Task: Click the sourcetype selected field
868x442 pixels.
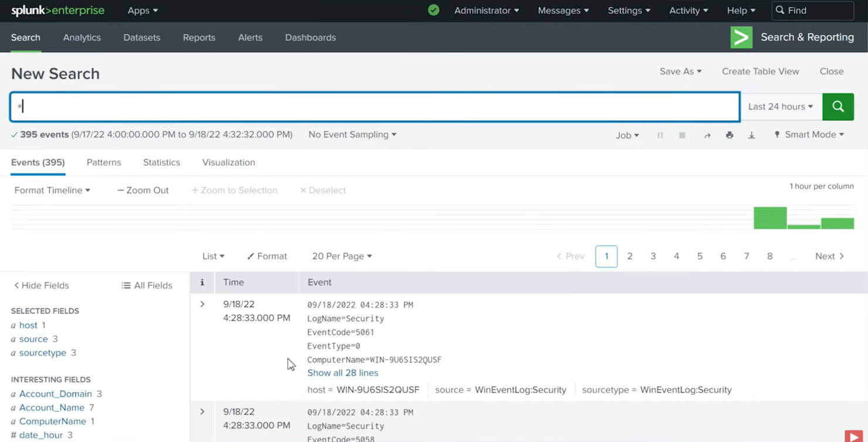Action: point(43,353)
